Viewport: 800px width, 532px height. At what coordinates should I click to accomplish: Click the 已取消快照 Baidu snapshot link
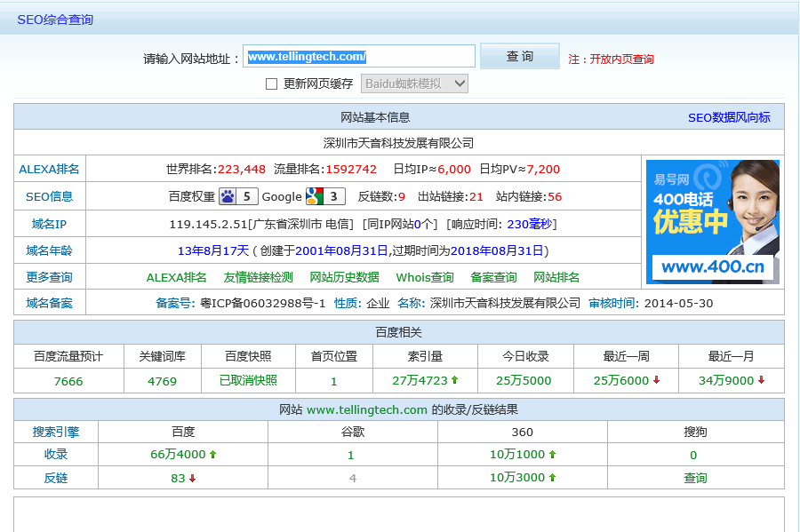point(248,380)
